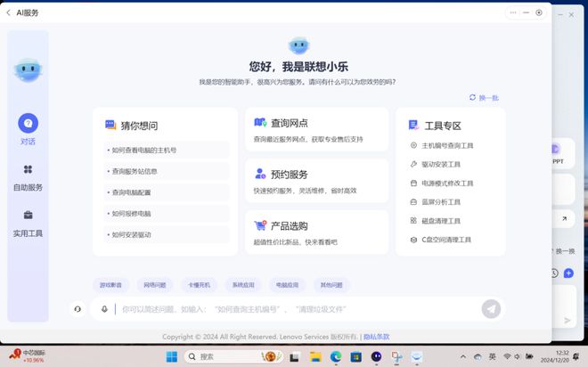
Task: Open Microsoft Store from the taskbar
Action: coord(355,357)
